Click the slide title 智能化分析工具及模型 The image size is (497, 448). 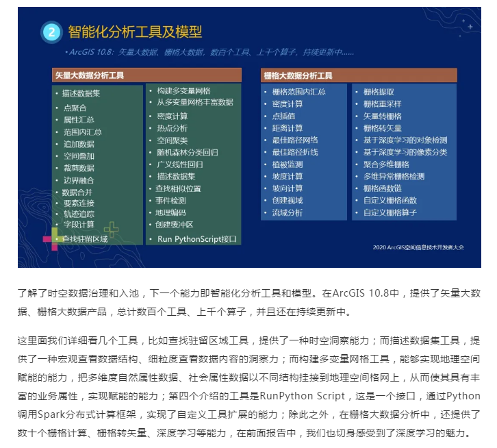click(x=135, y=32)
